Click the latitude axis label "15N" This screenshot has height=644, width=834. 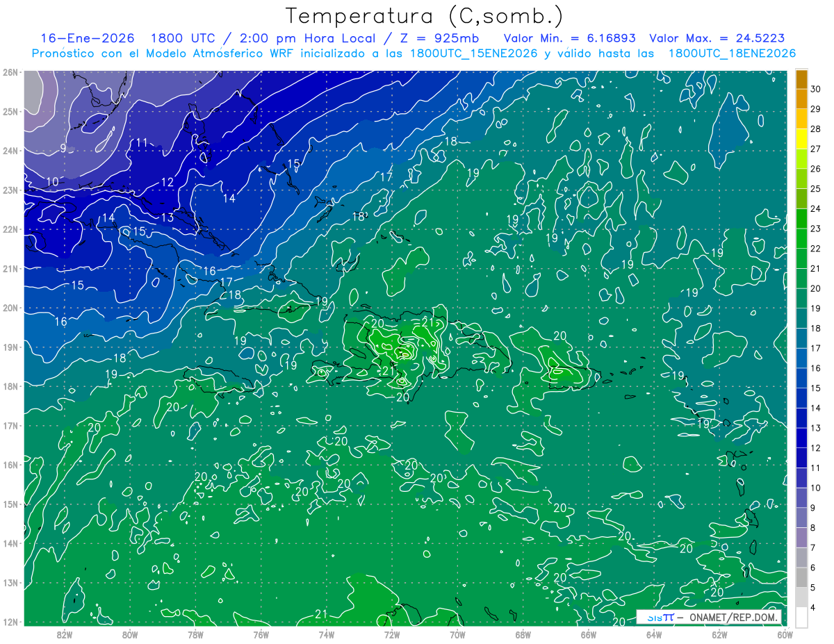click(x=10, y=504)
